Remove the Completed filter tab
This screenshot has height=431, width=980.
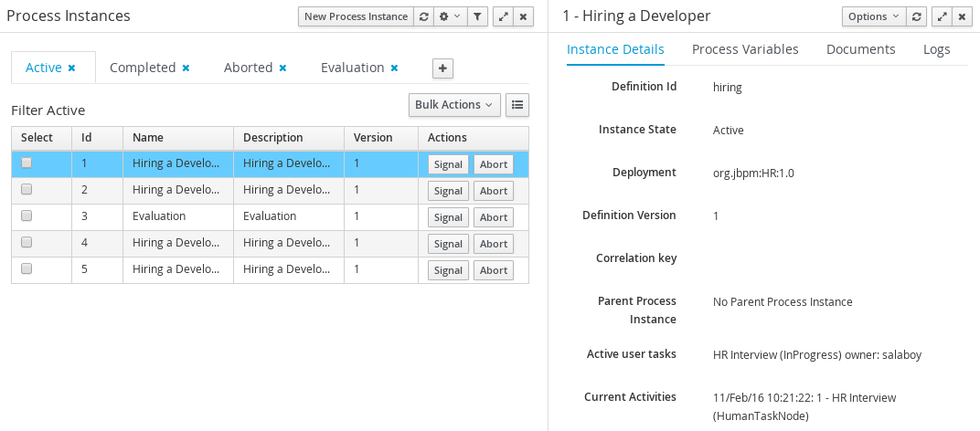pos(186,68)
